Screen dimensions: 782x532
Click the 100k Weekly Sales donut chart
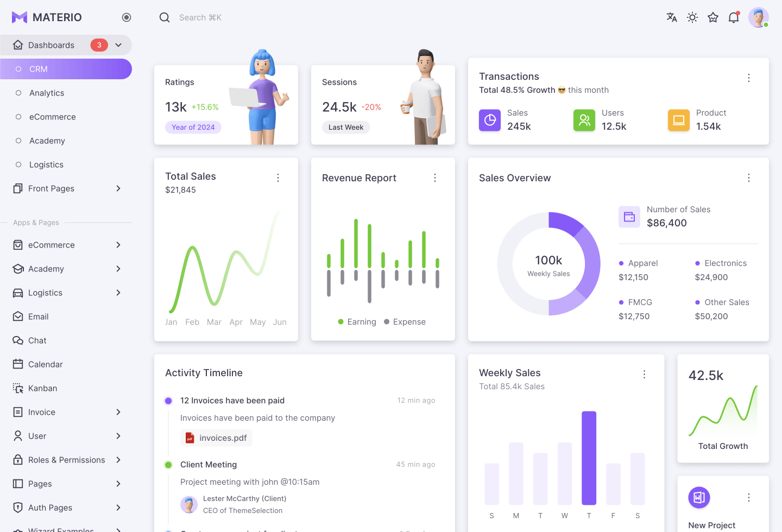pyautogui.click(x=548, y=264)
